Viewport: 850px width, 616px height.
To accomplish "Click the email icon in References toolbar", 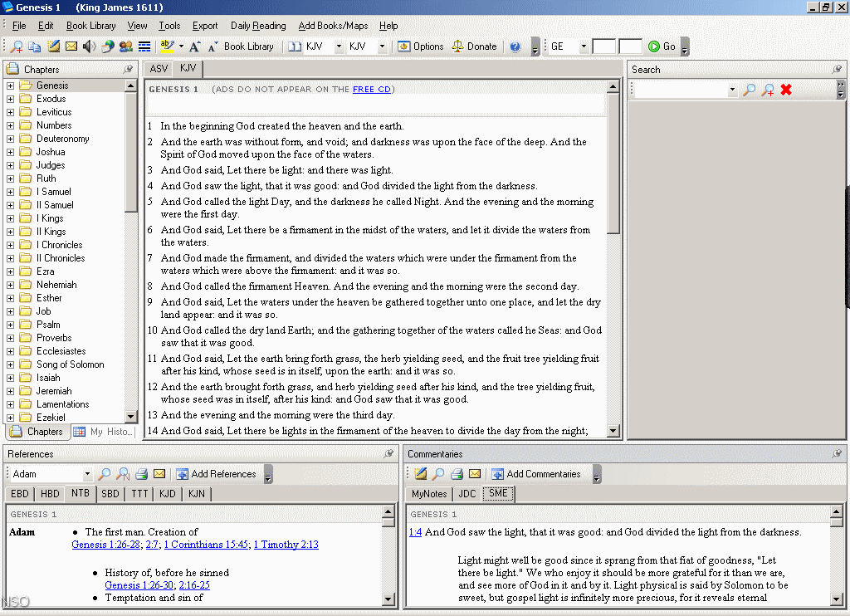I will (x=159, y=474).
